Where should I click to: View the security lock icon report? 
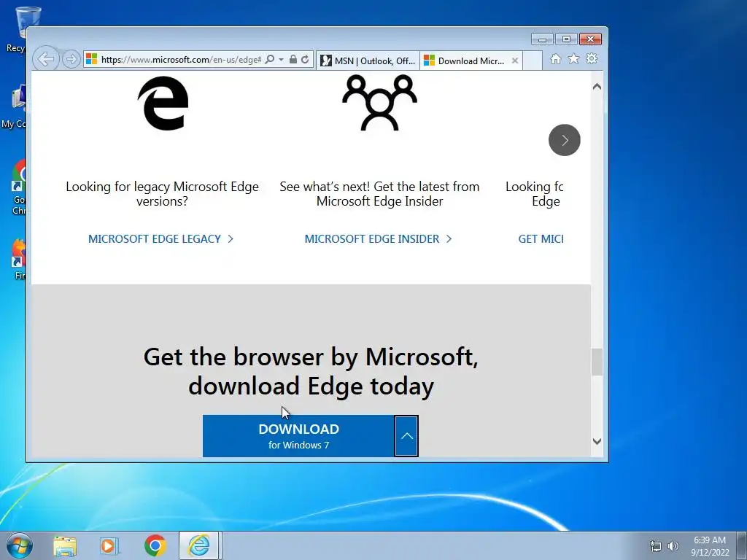(293, 60)
